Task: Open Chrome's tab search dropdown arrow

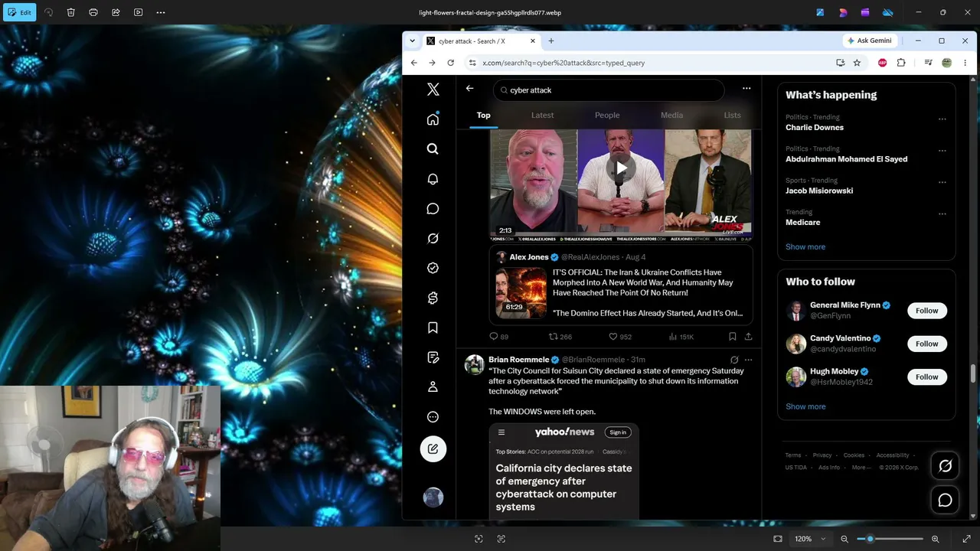Action: pyautogui.click(x=413, y=41)
